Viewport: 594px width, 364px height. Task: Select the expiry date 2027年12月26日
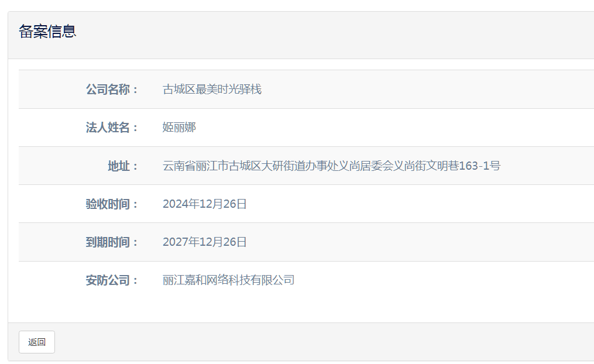pos(205,242)
